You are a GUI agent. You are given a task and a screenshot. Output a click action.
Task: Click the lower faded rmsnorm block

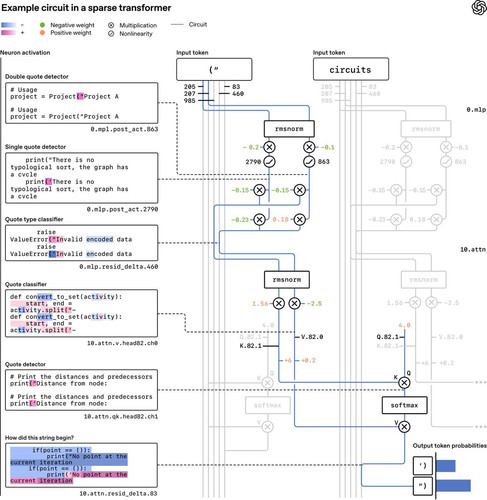[423, 280]
